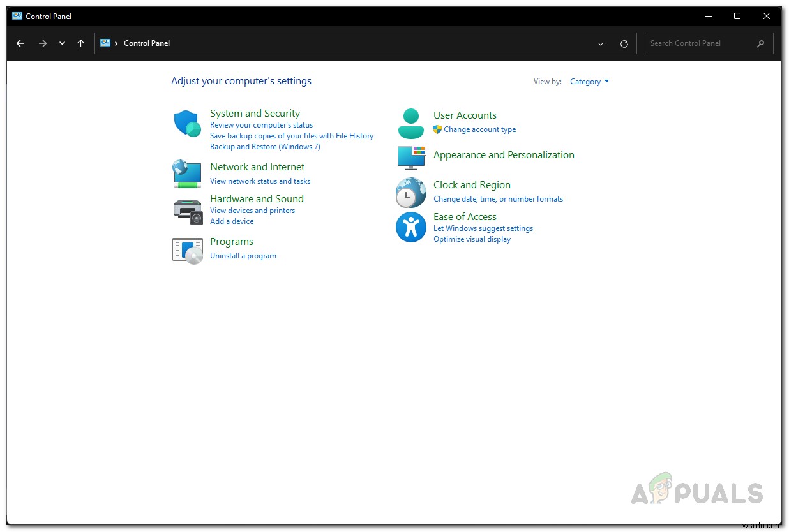
Task: Refresh the Control Panel view
Action: 624,43
